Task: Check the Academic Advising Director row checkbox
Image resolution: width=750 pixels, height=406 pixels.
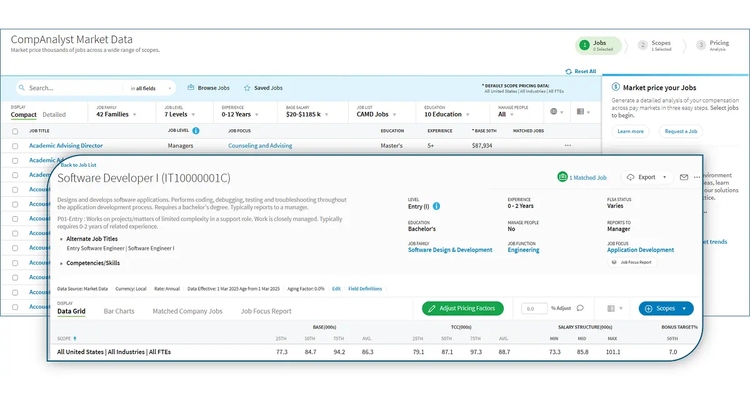Action: [15, 146]
